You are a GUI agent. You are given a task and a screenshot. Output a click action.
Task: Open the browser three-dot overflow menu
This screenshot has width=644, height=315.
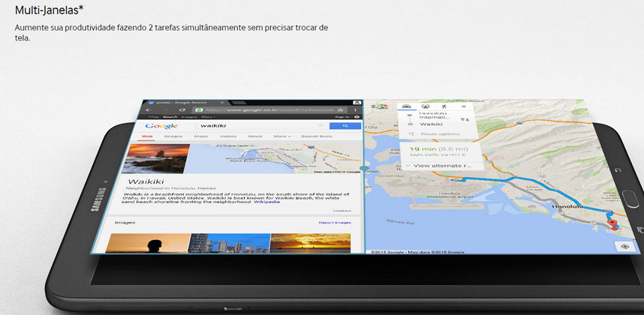click(x=355, y=110)
